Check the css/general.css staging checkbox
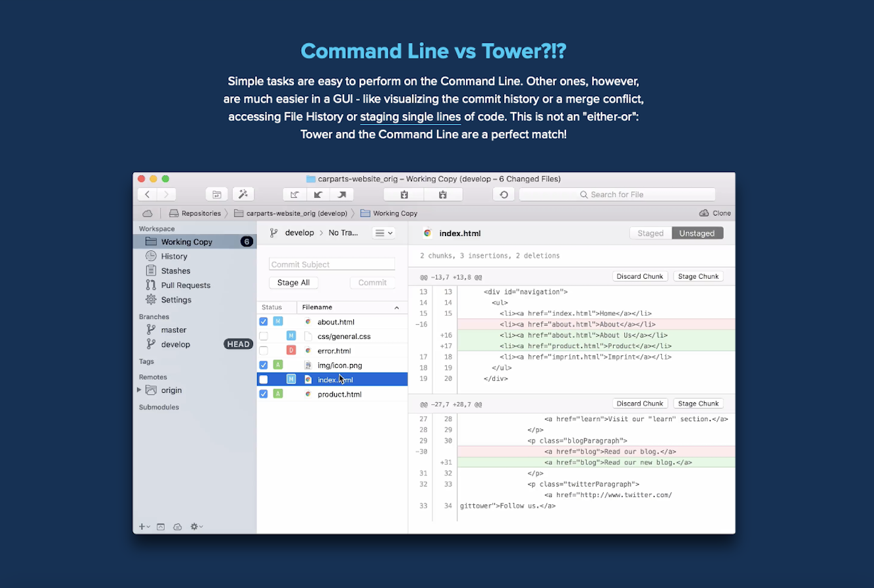Image resolution: width=874 pixels, height=588 pixels. [x=264, y=336]
